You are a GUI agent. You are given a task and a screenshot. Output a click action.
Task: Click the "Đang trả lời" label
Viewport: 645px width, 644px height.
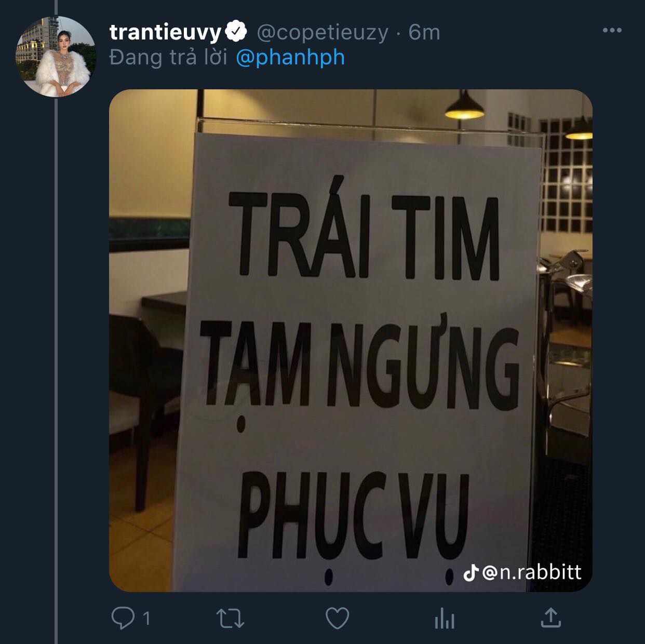point(168,57)
